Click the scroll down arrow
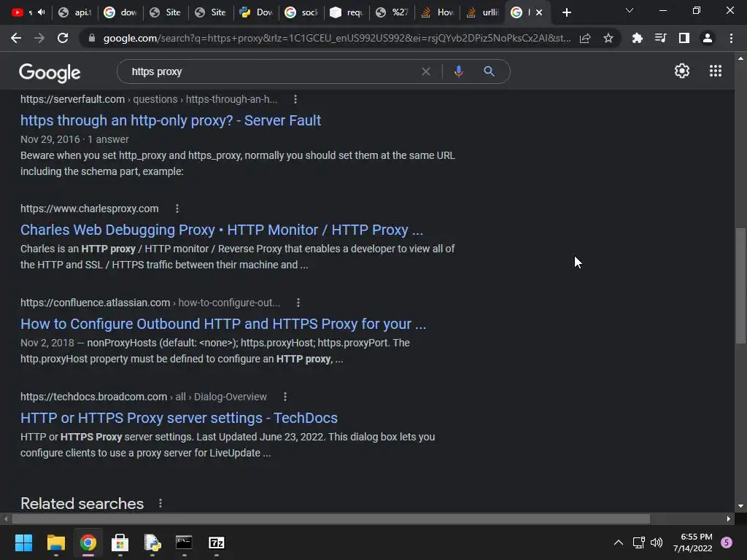Image resolution: width=747 pixels, height=560 pixels. click(740, 506)
